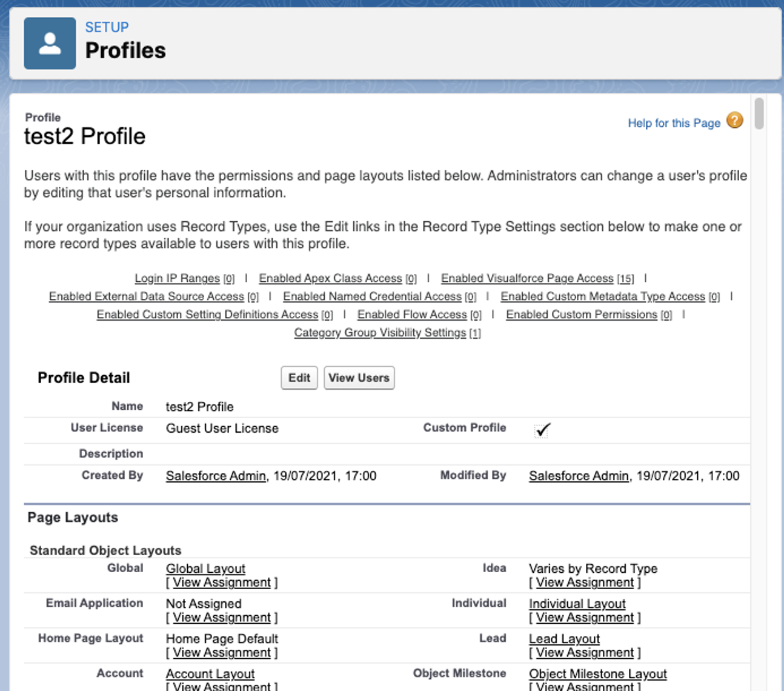Open Help for this Page link
Screen dimensions: 784x691
point(673,123)
